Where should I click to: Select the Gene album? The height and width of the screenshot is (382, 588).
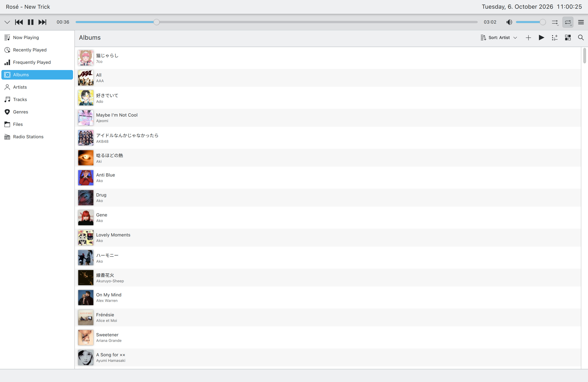tap(328, 218)
